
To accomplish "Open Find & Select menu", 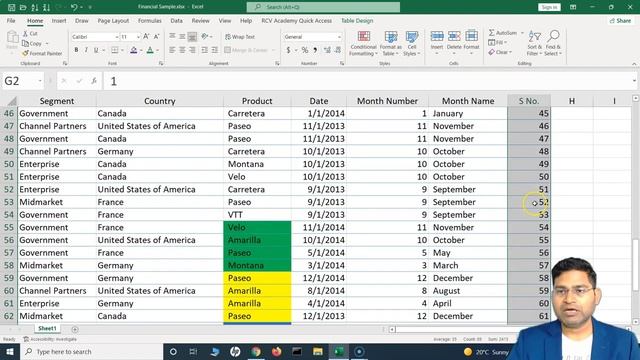I will [x=553, y=43].
